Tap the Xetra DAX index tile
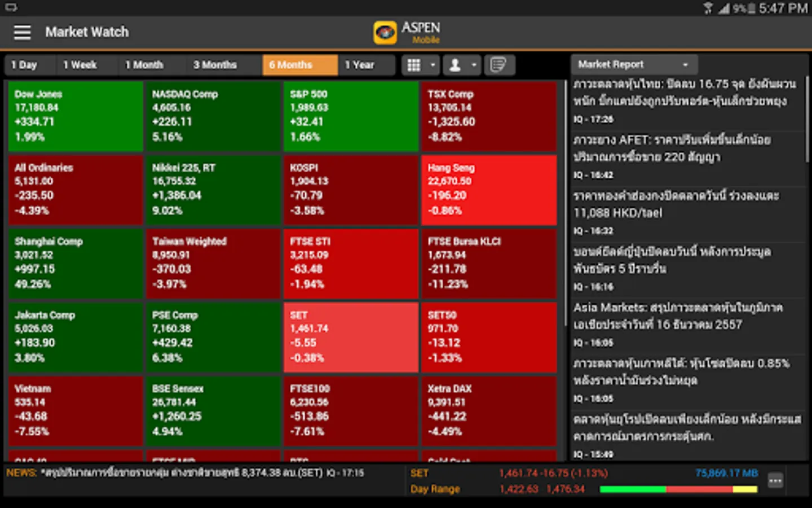812x508 pixels. point(489,411)
